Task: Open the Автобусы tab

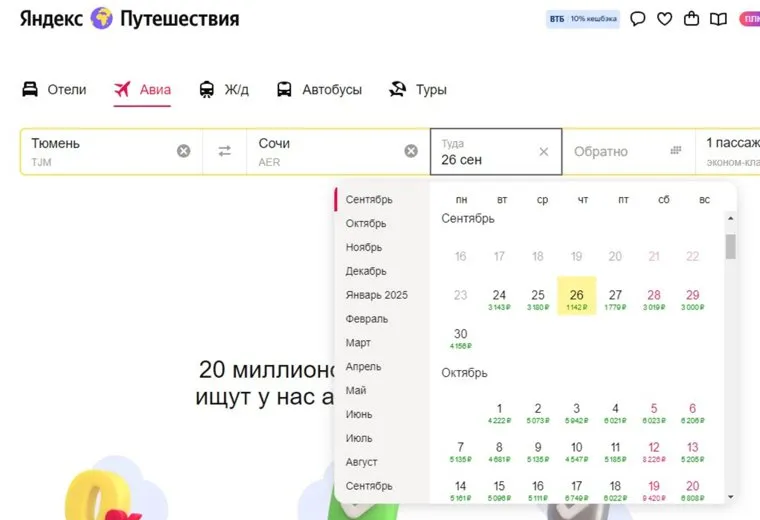Action: click(319, 90)
